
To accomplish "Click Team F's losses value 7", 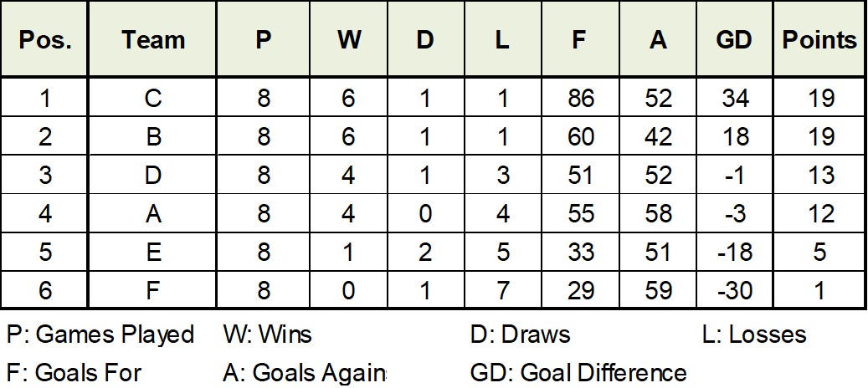I will (502, 291).
